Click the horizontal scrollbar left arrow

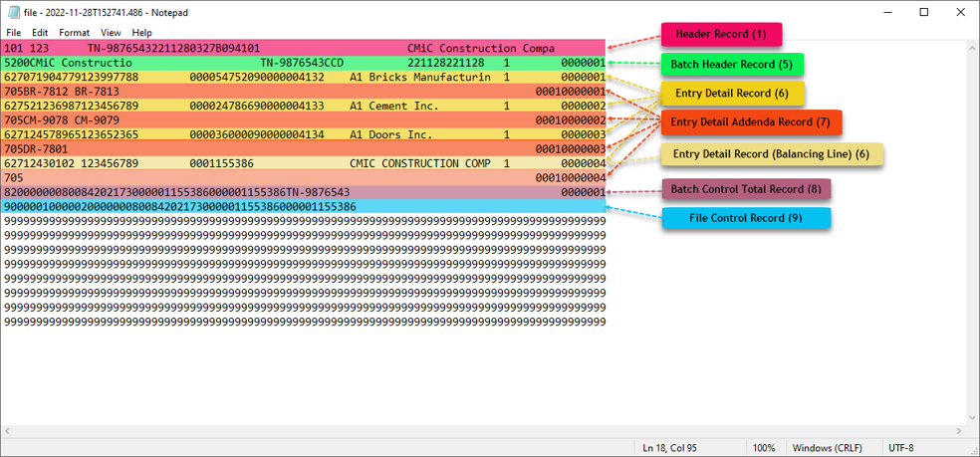pos(7,431)
